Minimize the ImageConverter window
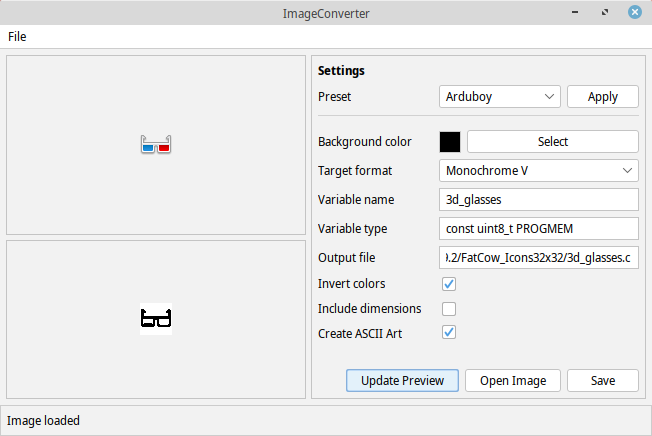The width and height of the screenshot is (652, 436). pos(575,12)
